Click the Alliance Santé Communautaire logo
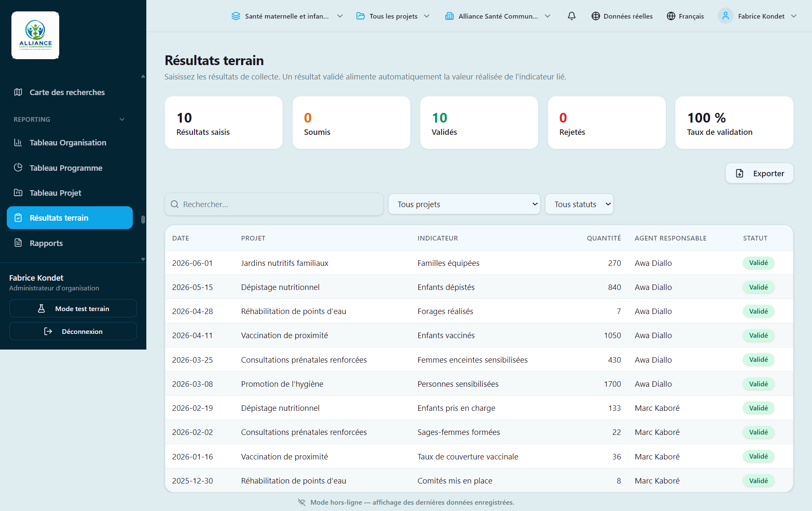Image resolution: width=812 pixels, height=511 pixels. [36, 36]
